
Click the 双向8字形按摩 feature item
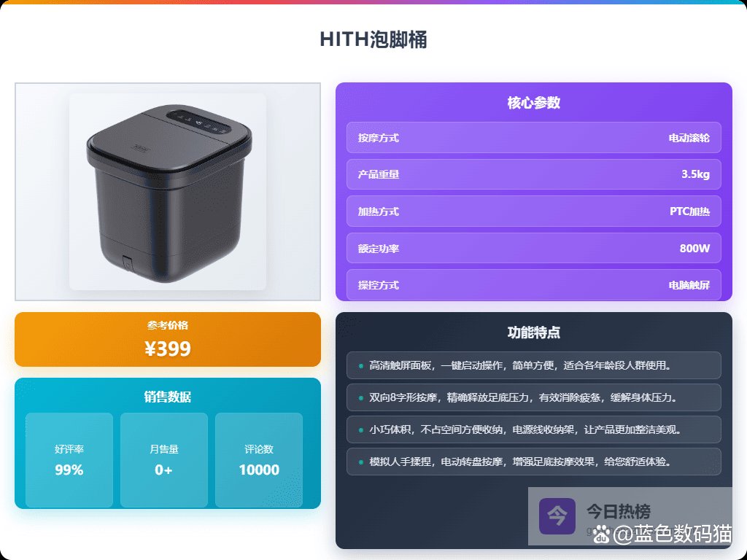pyautogui.click(x=533, y=397)
